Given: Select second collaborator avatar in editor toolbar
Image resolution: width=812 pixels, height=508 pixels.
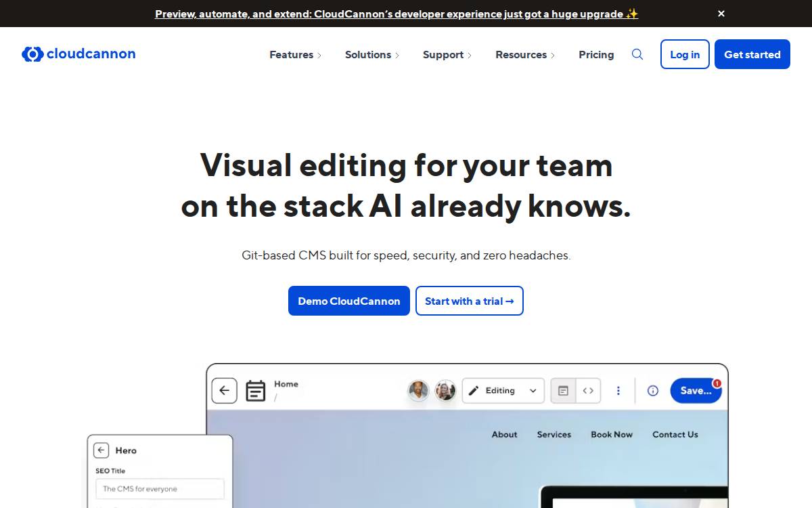Looking at the screenshot, I should [445, 390].
